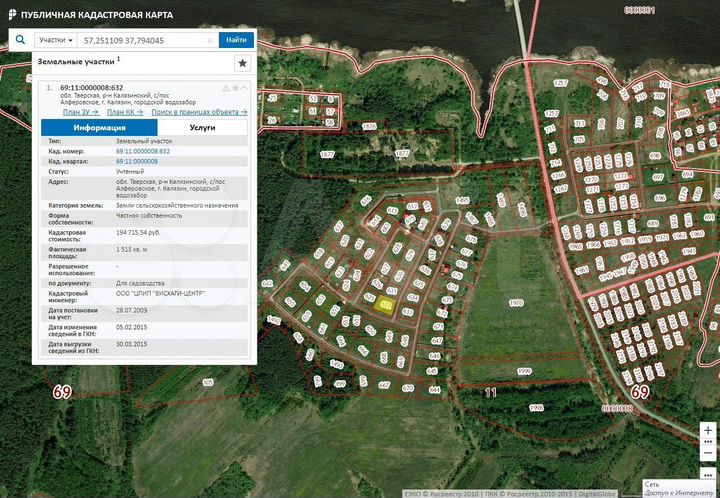Click the registration date 28.07.2009
Viewport: 720px width, 498px height.
pos(131,311)
